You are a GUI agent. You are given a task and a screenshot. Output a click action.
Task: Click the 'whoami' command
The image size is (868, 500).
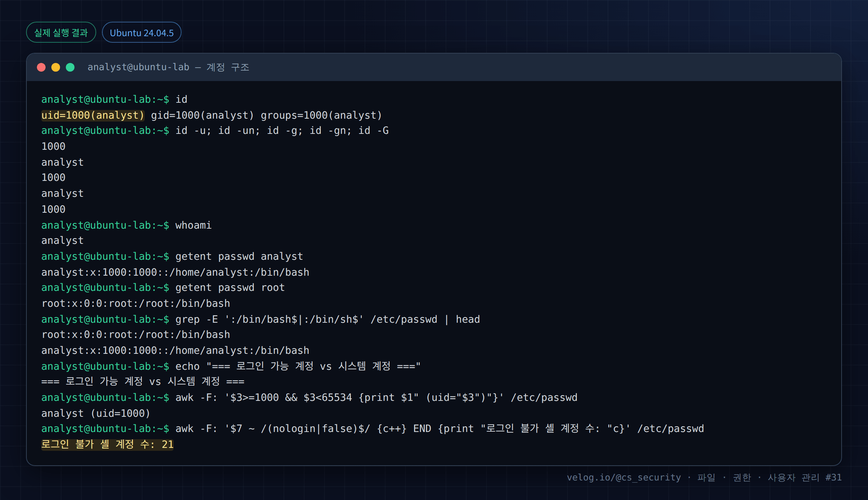[193, 225]
